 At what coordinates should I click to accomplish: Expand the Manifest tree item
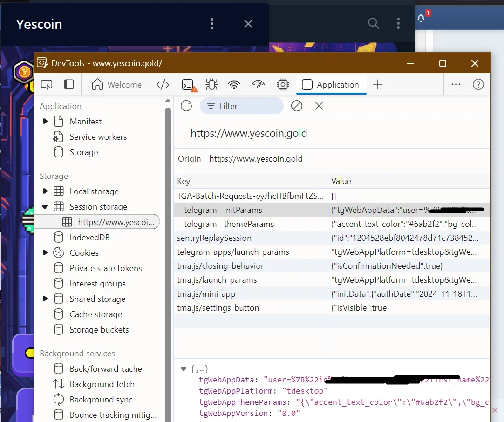pos(45,122)
